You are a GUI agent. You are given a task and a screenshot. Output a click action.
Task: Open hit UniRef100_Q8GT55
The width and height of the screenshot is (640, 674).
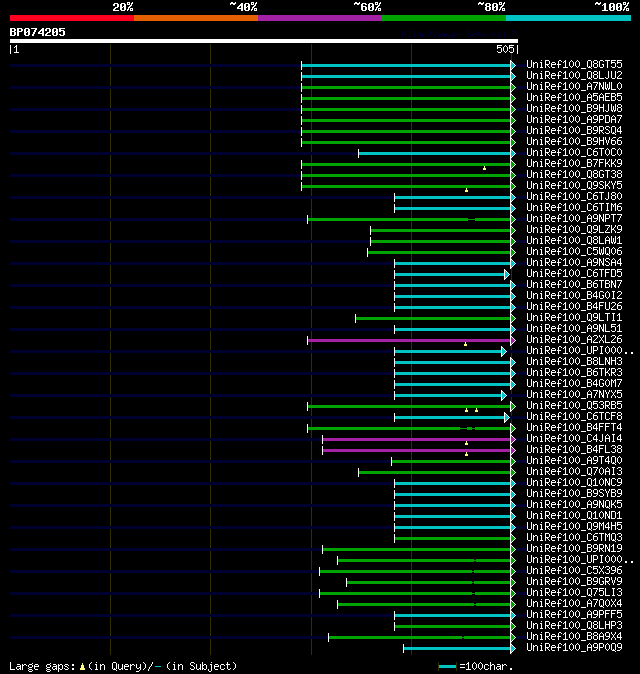coord(574,64)
